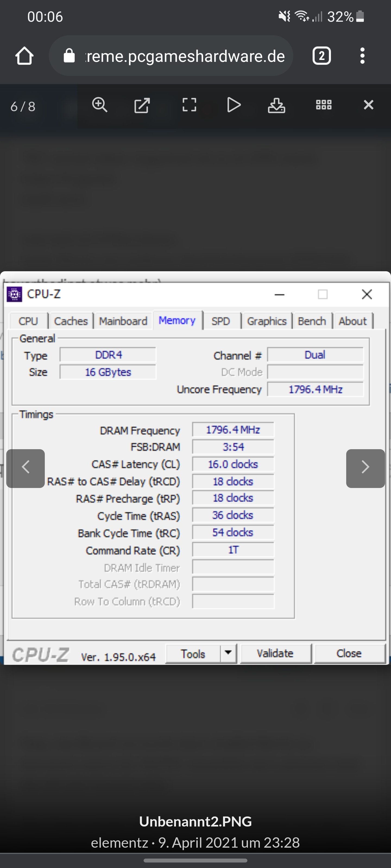Click the CPU-Z app logo icon
Viewport: 391px width, 868px height.
[14, 294]
